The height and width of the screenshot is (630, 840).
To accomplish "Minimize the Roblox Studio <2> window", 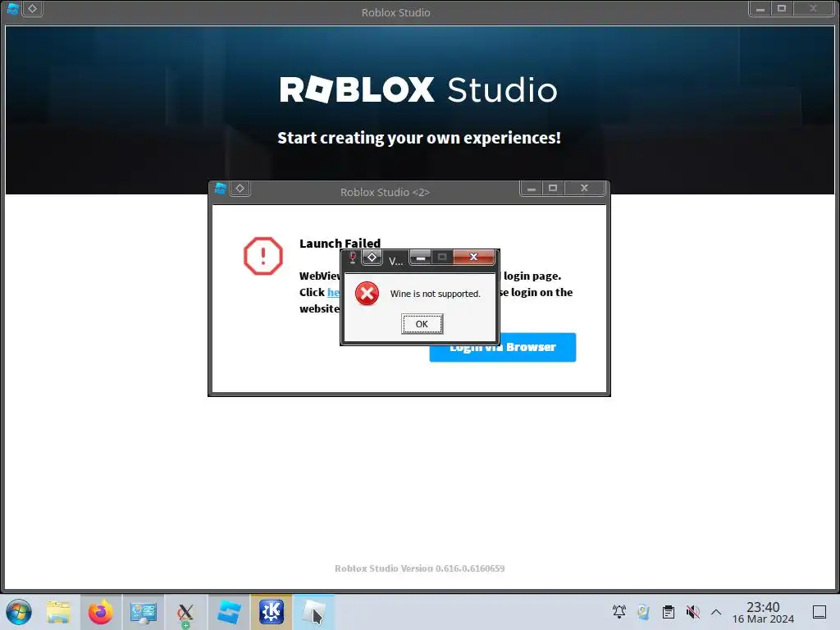I will click(531, 189).
